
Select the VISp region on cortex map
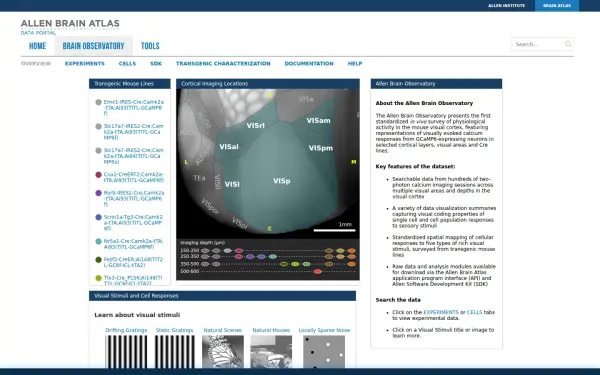(282, 181)
